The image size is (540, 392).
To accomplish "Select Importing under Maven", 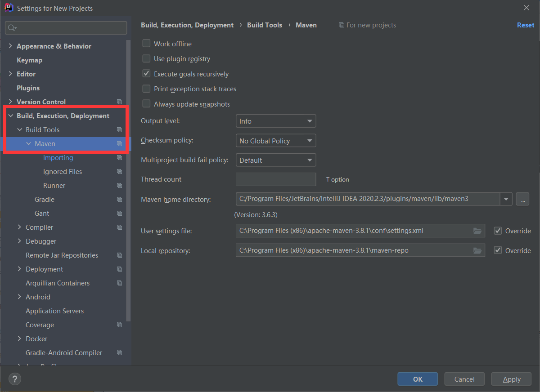I will click(58, 158).
